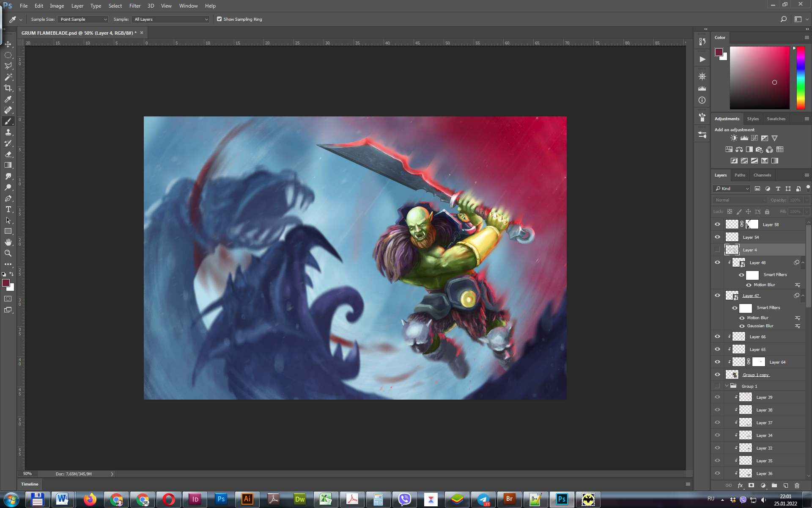
Task: Show Layer 4 by toggling visibility
Action: (717, 250)
